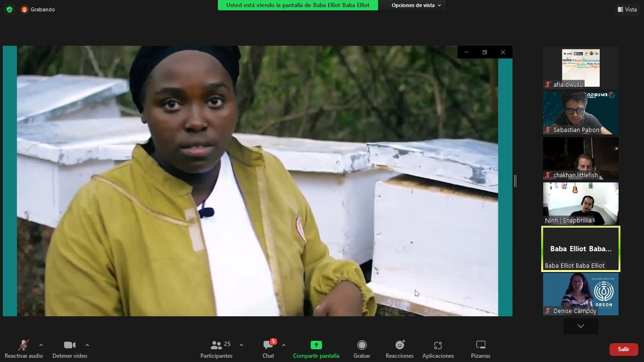Minimize the shared video window
Image resolution: width=644 pixels, height=362 pixels.
pyautogui.click(x=467, y=52)
